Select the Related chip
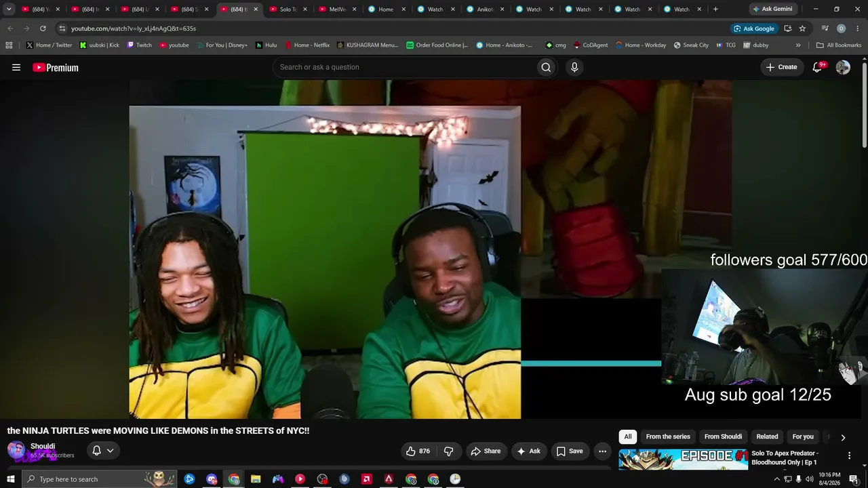868x488 pixels. [x=767, y=436]
